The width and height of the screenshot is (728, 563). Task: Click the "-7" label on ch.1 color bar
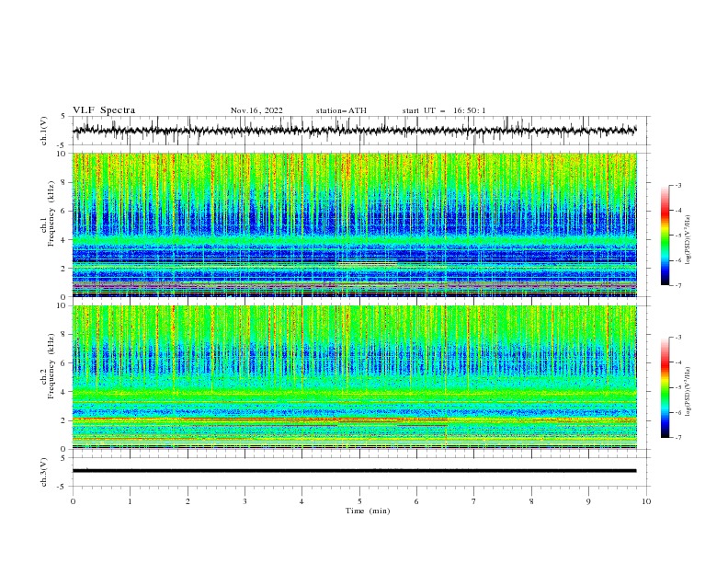(678, 285)
